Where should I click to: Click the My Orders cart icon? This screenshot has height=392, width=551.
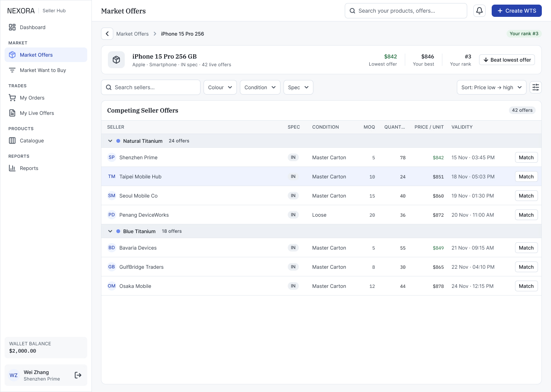[x=12, y=98]
